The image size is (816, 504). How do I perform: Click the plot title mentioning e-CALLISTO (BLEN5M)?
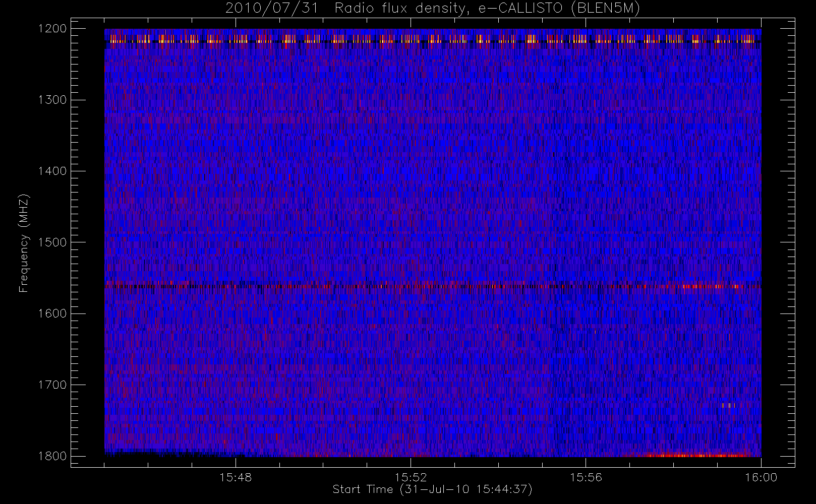(433, 9)
